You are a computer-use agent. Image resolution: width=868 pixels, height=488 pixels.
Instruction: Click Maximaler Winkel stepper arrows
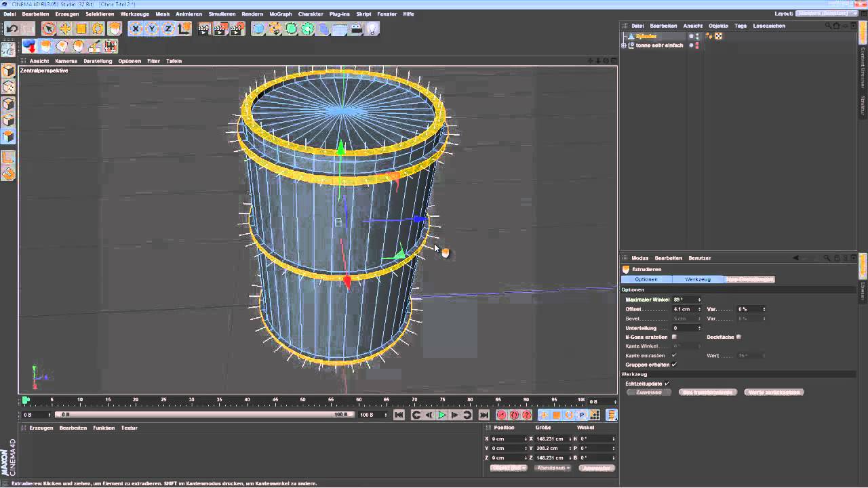(699, 300)
